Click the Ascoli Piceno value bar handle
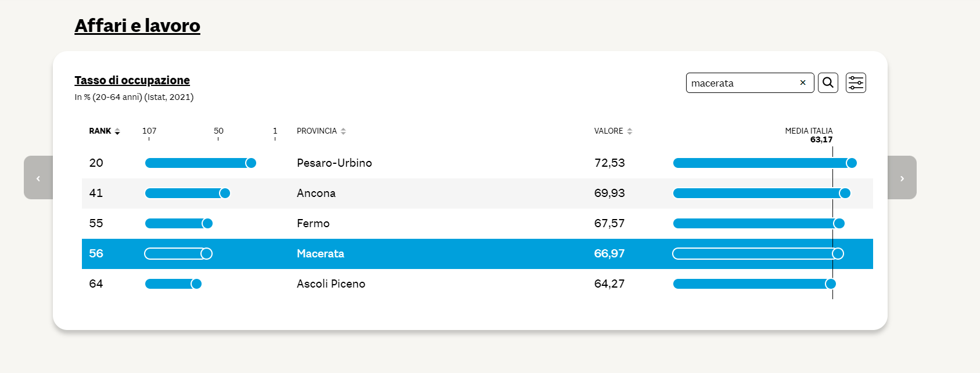Image resolution: width=980 pixels, height=373 pixels. coord(831,284)
